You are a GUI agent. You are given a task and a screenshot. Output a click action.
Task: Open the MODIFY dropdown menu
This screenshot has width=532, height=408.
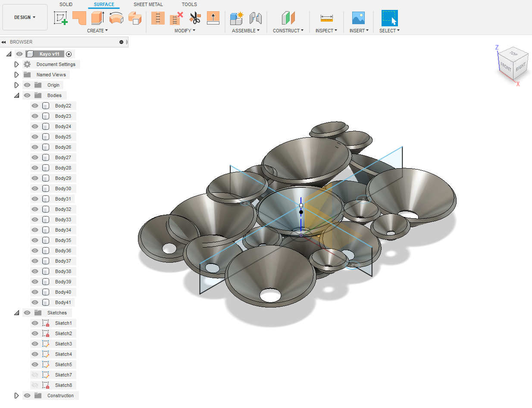(x=185, y=31)
